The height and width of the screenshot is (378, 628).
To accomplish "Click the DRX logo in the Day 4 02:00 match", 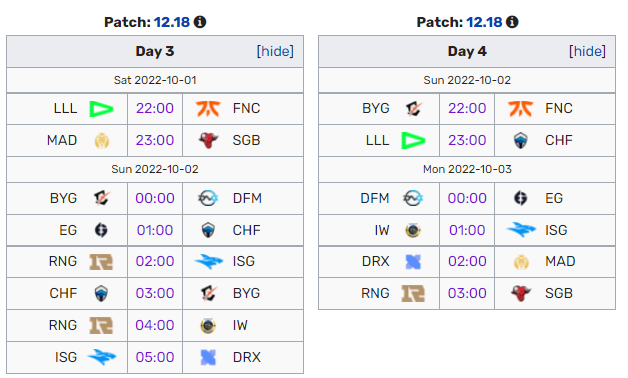I will pos(413,262).
